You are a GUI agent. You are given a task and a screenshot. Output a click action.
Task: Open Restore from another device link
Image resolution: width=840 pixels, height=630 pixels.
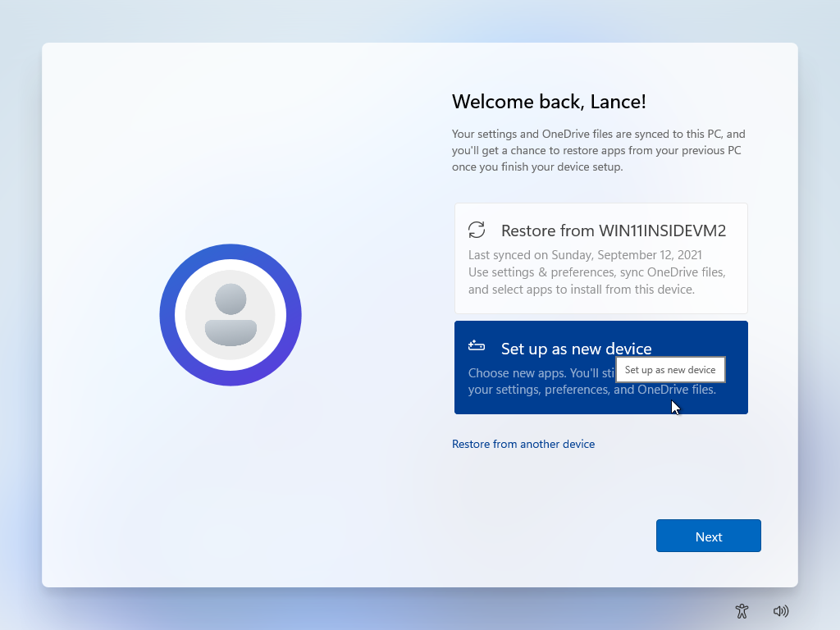point(523,444)
